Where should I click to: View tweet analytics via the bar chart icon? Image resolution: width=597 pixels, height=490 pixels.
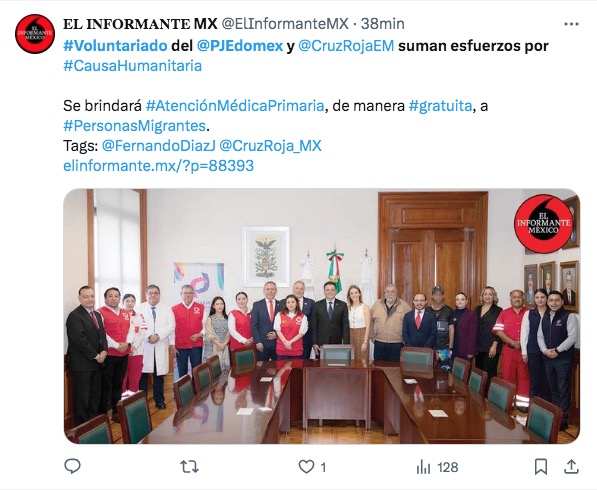tap(423, 466)
